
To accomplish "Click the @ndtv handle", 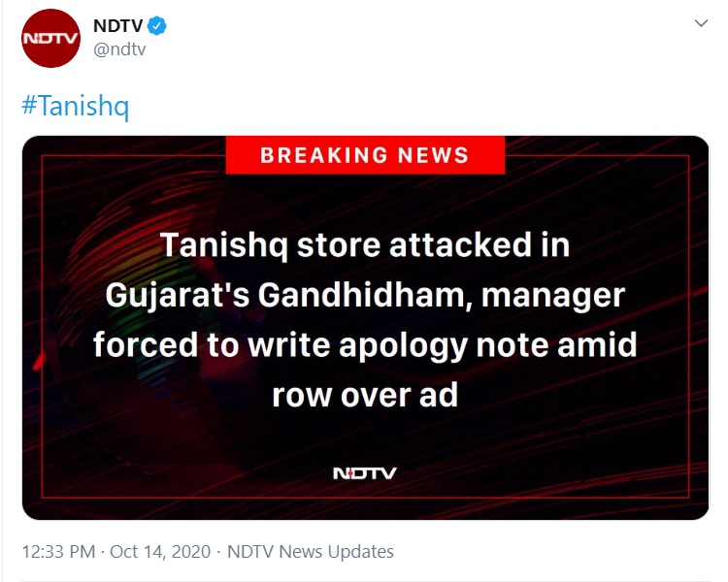I will 118,49.
